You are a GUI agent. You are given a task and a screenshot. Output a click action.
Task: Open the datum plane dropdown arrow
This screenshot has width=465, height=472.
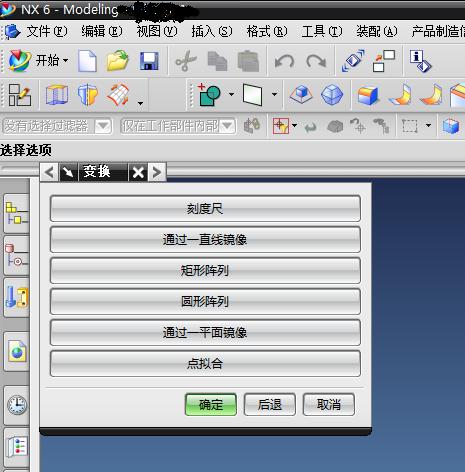274,95
